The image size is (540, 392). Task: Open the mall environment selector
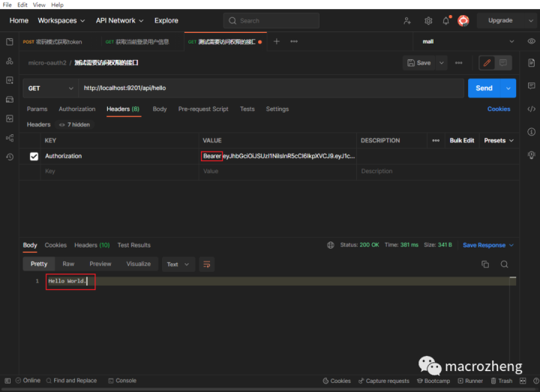click(468, 42)
